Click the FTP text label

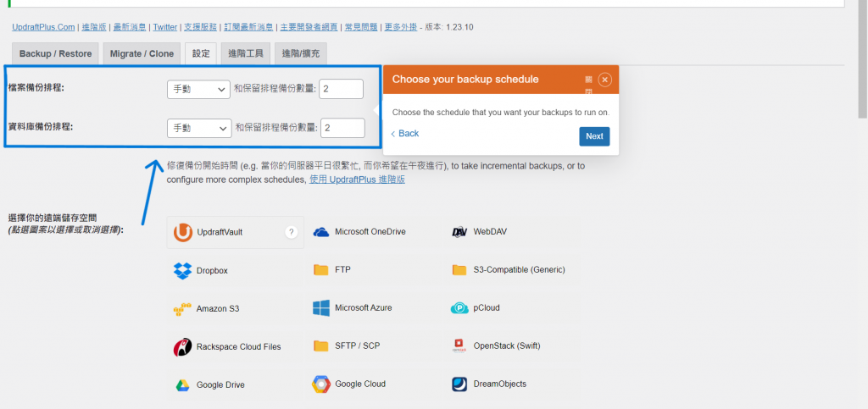click(342, 270)
